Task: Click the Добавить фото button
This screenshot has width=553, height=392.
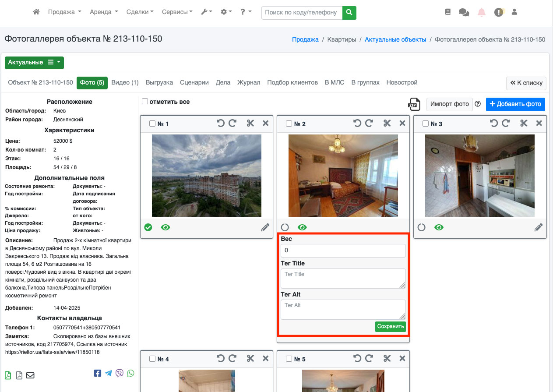Action: pyautogui.click(x=515, y=104)
